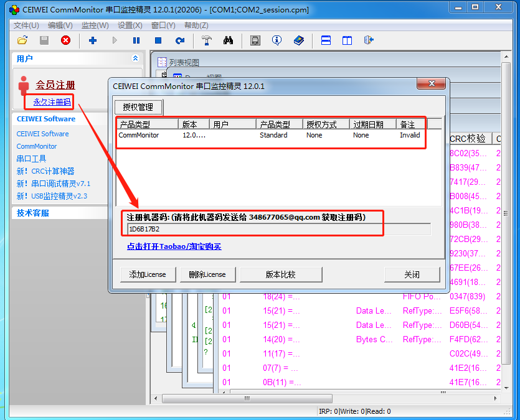This screenshot has width=520, height=420.
Task: Click horizontal scrollbar right arrow
Action: [x=496, y=398]
